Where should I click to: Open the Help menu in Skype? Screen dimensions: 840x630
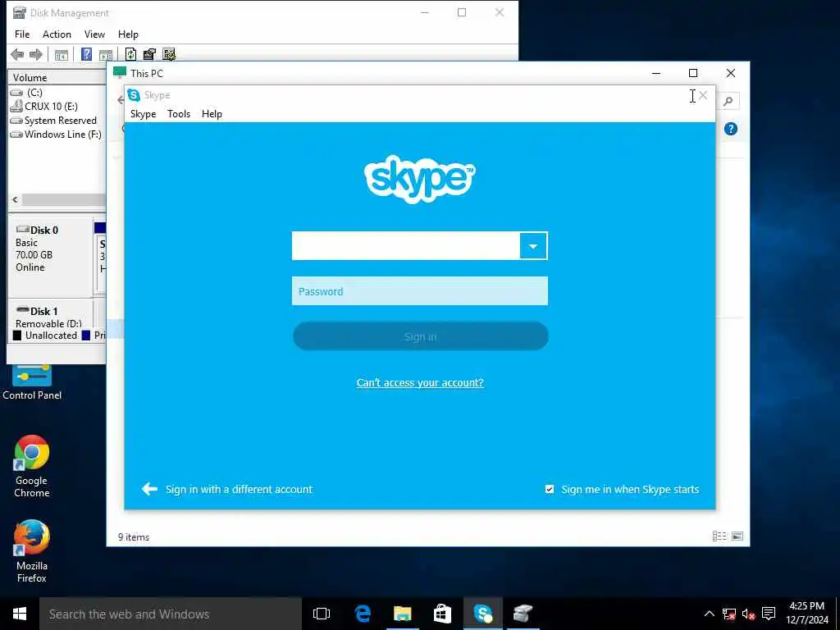click(x=212, y=113)
